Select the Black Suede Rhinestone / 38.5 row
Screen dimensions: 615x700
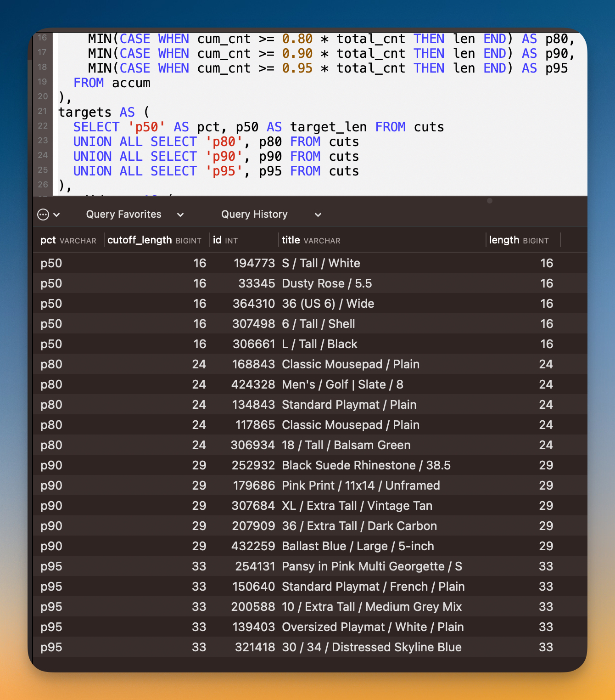click(366, 465)
